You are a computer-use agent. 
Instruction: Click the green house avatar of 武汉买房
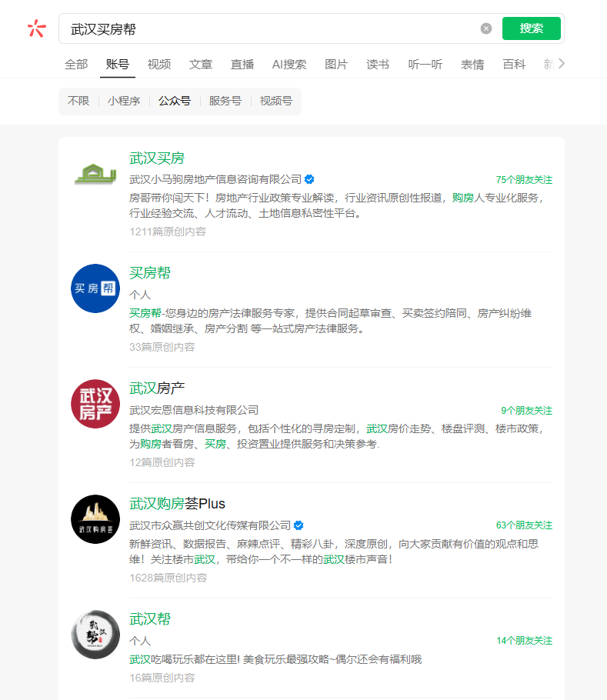(x=95, y=173)
